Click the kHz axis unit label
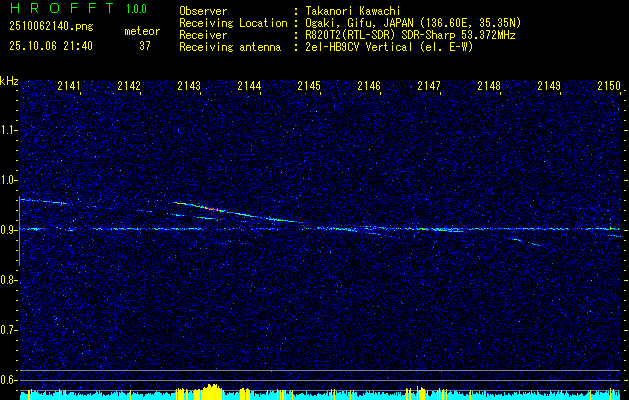This screenshot has width=629, height=400. 9,81
